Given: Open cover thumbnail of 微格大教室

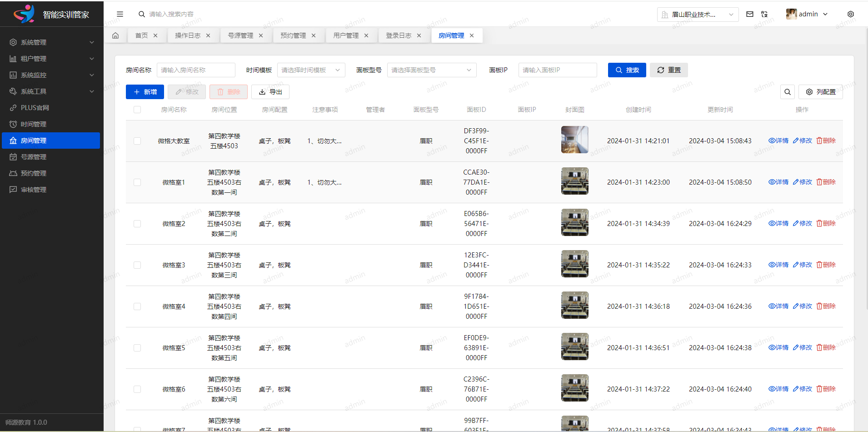Looking at the screenshot, I should click(575, 140).
